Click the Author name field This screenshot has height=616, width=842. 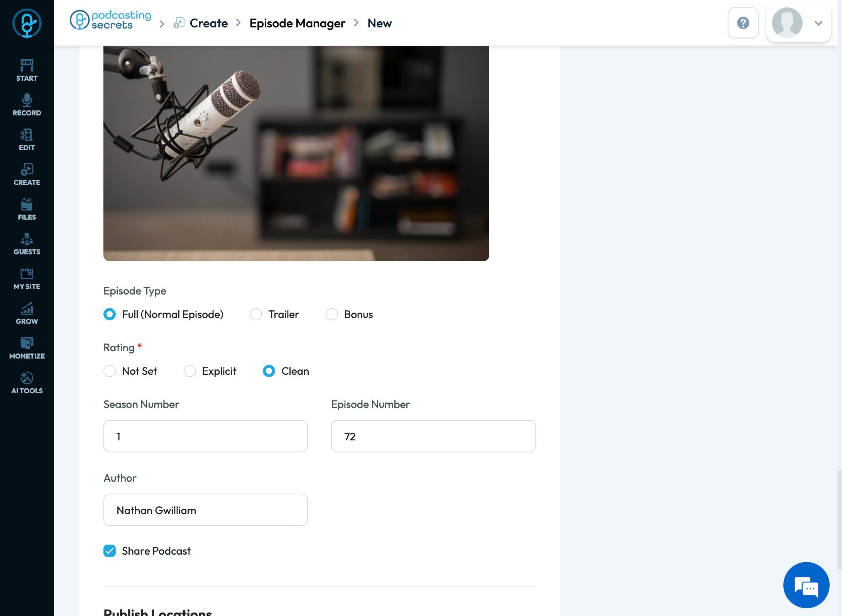click(205, 510)
